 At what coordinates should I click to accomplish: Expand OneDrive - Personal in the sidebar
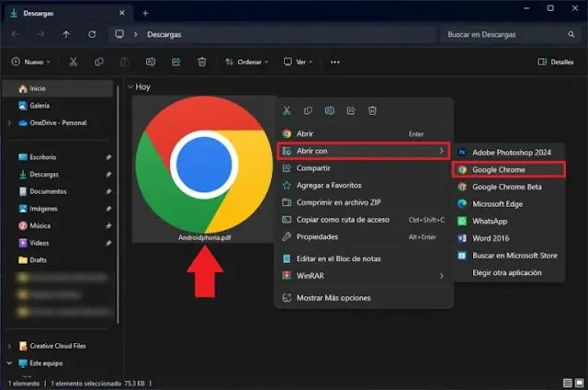pyautogui.click(x=9, y=123)
